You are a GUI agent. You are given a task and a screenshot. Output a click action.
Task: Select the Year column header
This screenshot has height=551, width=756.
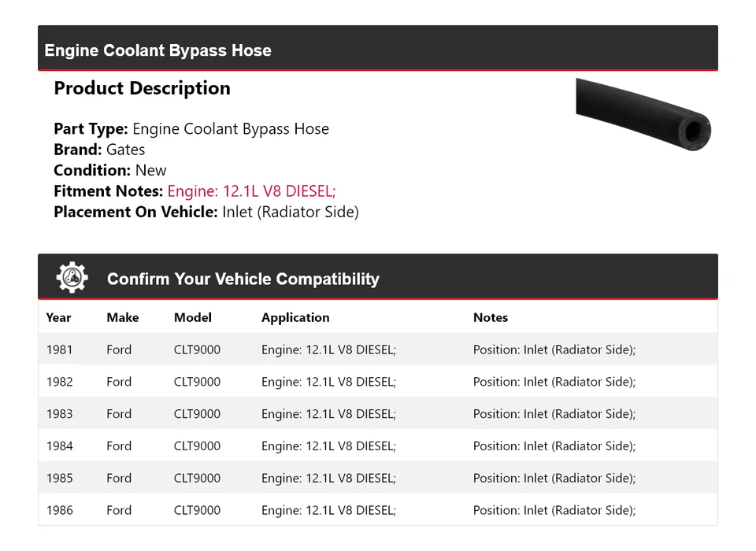58,318
